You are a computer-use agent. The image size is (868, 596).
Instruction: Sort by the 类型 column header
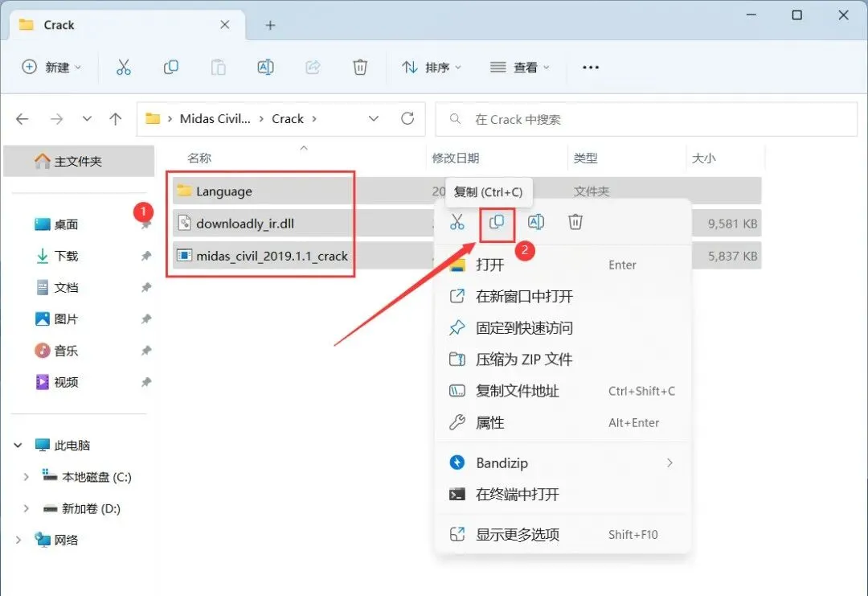(586, 158)
